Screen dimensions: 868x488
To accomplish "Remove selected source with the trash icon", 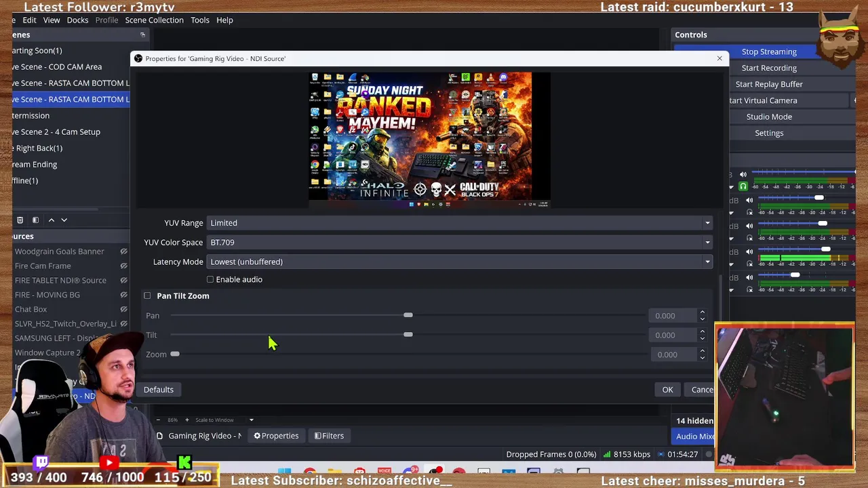I will 20,220.
